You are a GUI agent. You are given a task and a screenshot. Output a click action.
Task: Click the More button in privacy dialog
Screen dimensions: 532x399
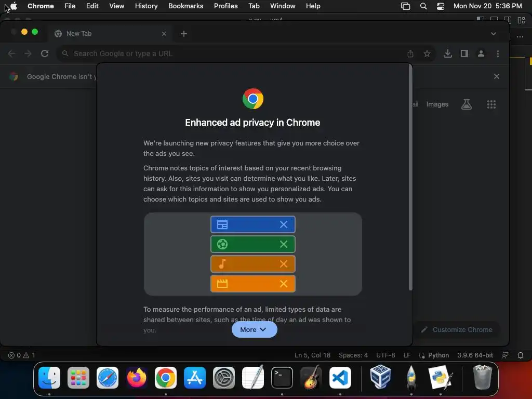coord(254,329)
